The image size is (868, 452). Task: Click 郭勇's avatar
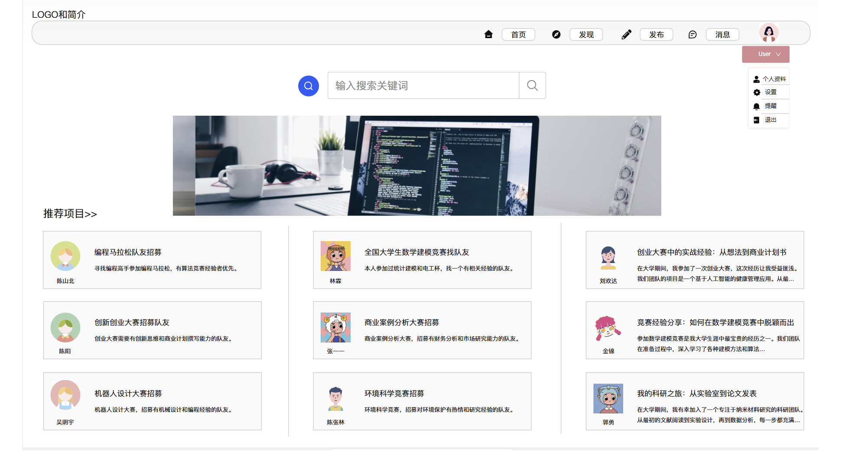pyautogui.click(x=608, y=398)
